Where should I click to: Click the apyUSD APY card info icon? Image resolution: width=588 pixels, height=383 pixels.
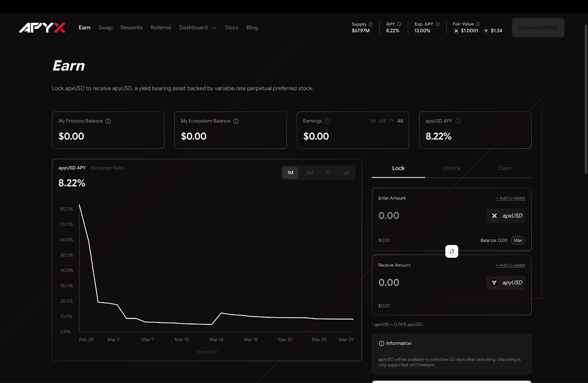(x=458, y=121)
